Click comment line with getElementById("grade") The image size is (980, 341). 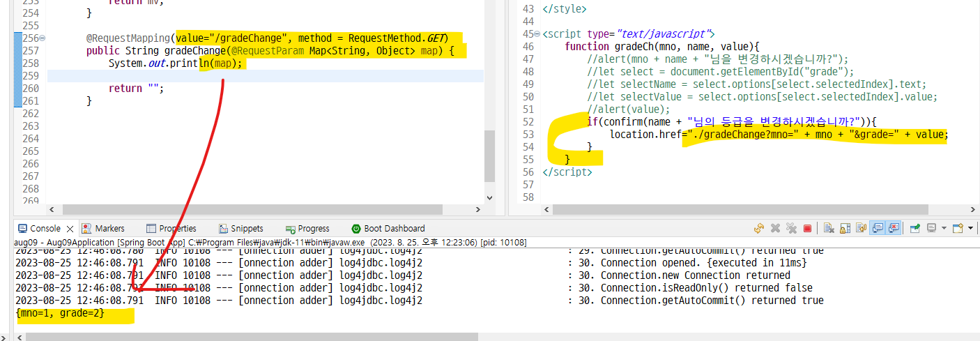(720, 72)
